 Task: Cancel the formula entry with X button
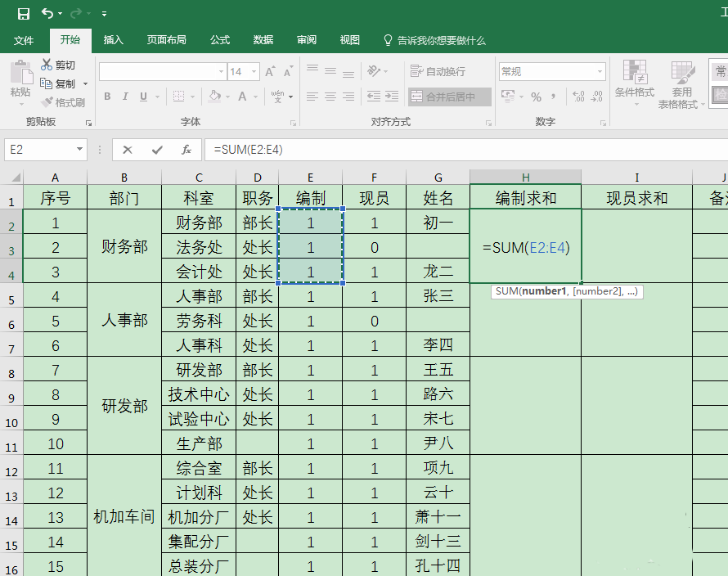click(128, 150)
